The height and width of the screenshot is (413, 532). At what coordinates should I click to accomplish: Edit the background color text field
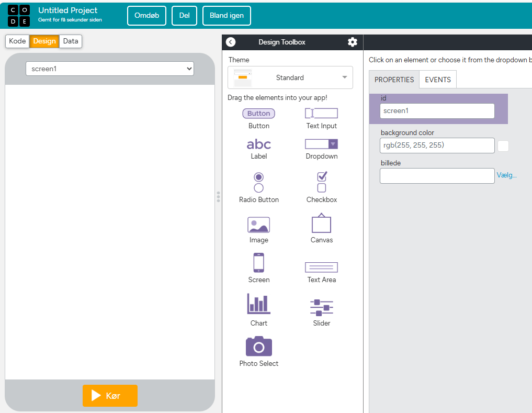click(x=437, y=146)
